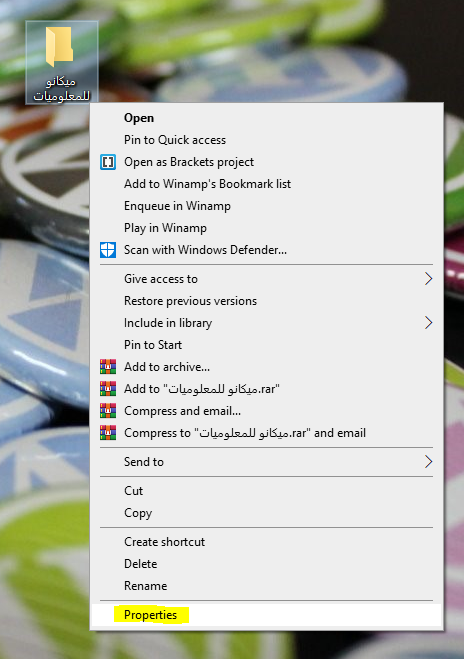Viewport: 464px width, 659px height.
Task: Click the Arabic folder name label on the desktop
Action: point(61,88)
